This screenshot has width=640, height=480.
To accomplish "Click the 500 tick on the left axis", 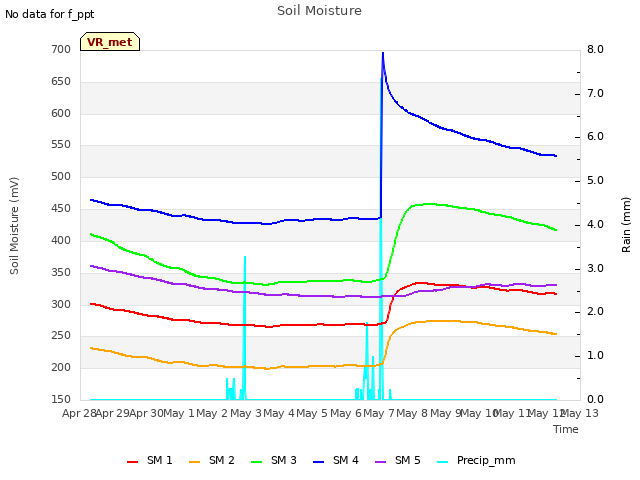I will click(61, 177).
